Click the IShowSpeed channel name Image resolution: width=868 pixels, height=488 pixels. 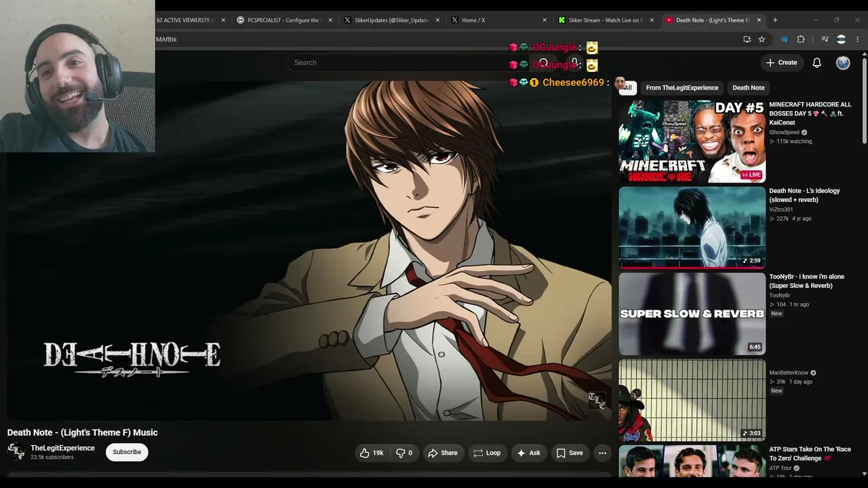click(x=784, y=132)
